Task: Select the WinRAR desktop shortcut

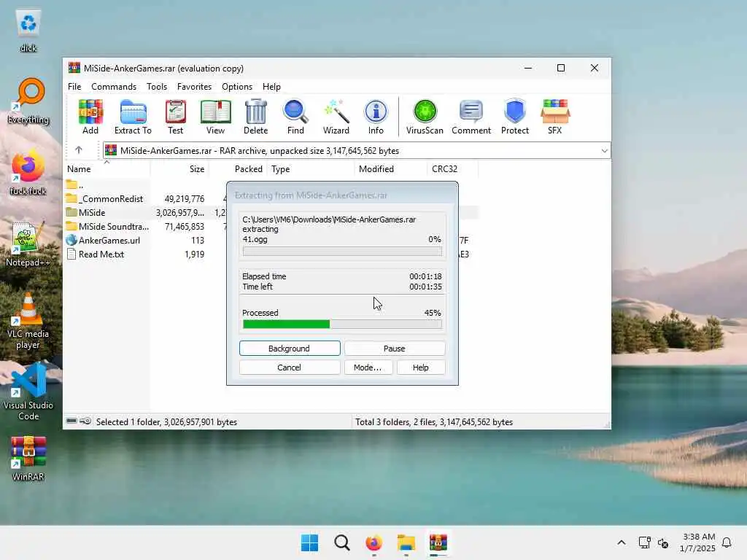Action: pyautogui.click(x=28, y=459)
